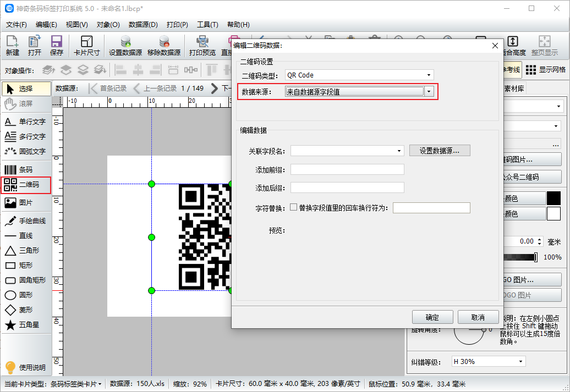Save the label with the 保存 icon
This screenshot has height=392, width=570.
[x=57, y=46]
